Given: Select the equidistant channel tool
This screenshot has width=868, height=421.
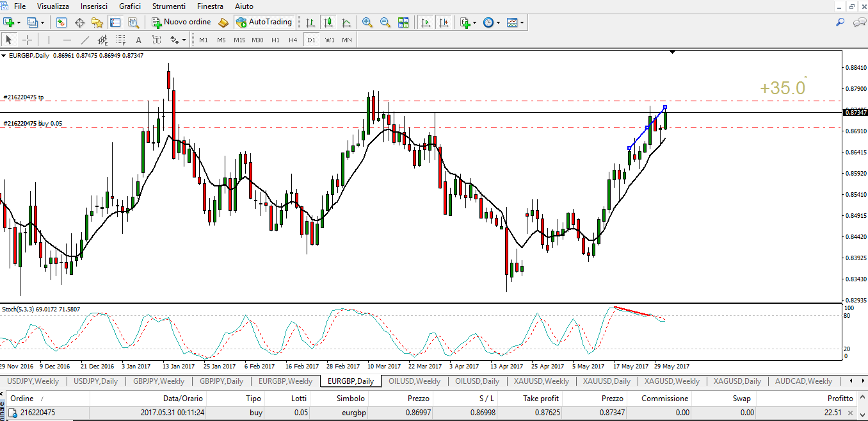Looking at the screenshot, I should click(x=102, y=40).
